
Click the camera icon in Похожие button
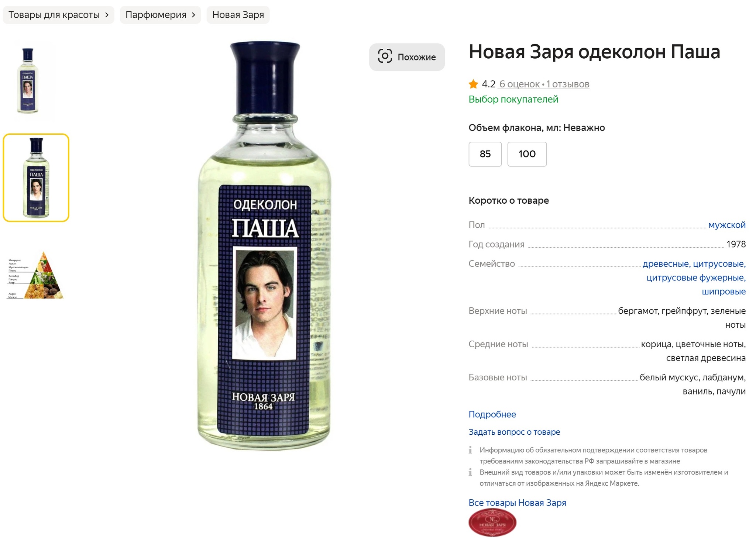point(385,56)
